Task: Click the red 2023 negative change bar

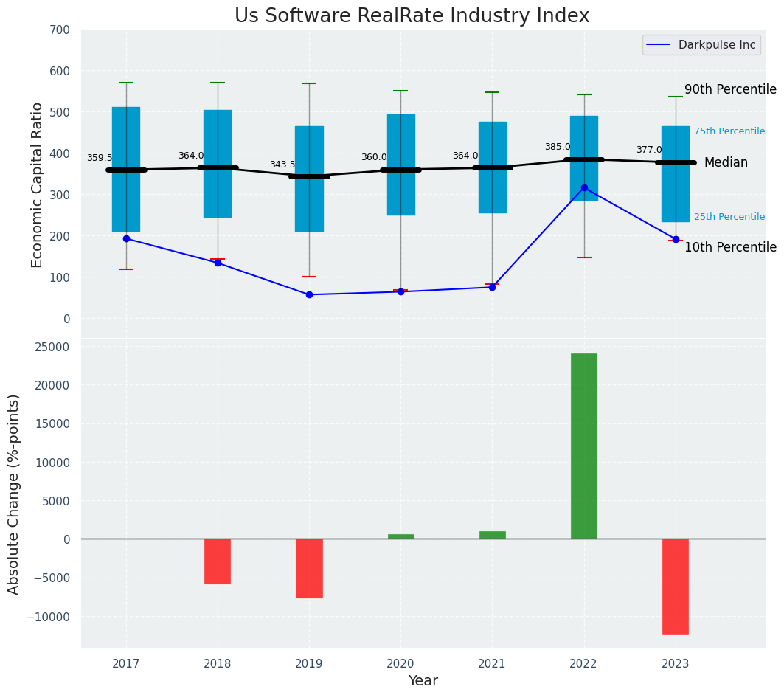Action: (676, 586)
